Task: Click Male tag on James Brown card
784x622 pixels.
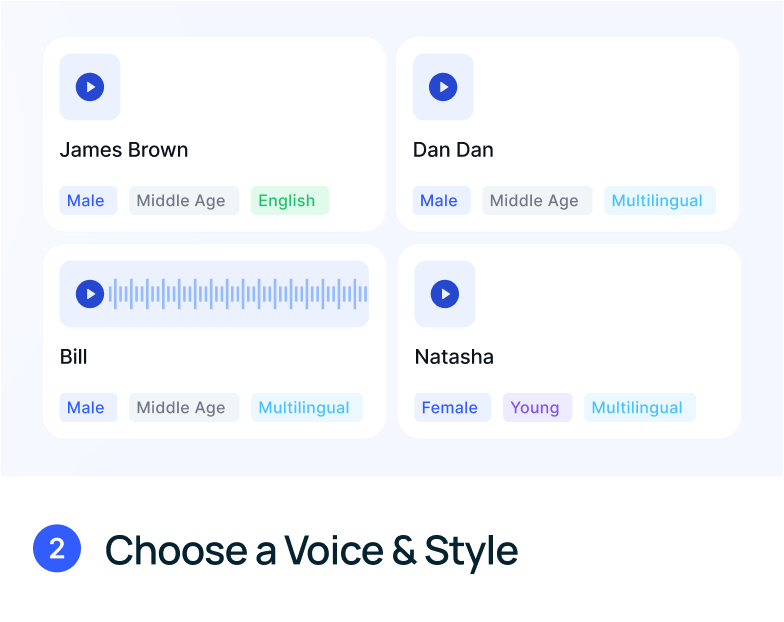Action: [86, 201]
